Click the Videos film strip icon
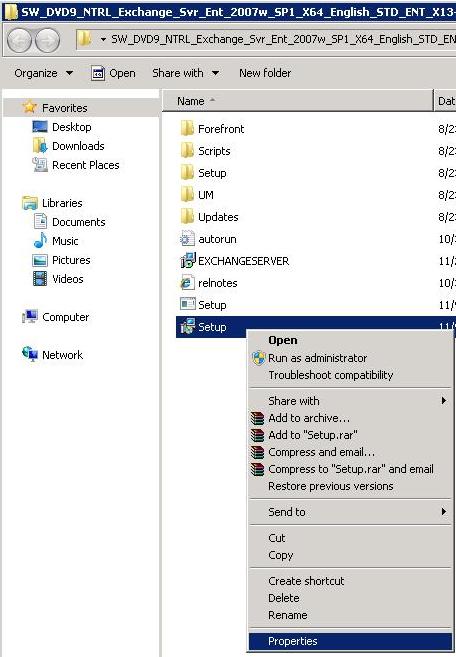This screenshot has width=456, height=657. click(x=40, y=279)
